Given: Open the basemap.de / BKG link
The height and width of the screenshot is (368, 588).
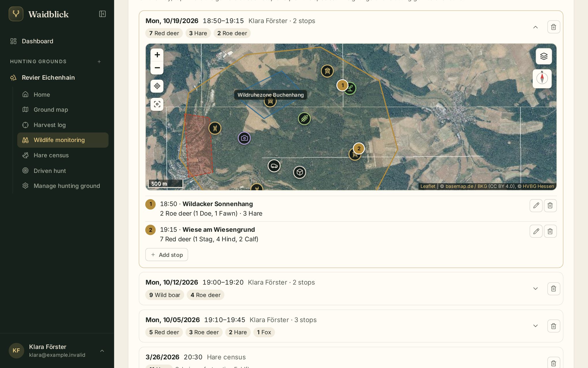Looking at the screenshot, I should tap(466, 186).
